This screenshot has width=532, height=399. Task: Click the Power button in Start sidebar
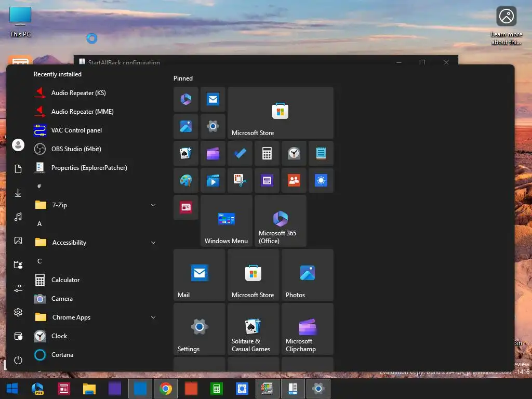pyautogui.click(x=18, y=360)
